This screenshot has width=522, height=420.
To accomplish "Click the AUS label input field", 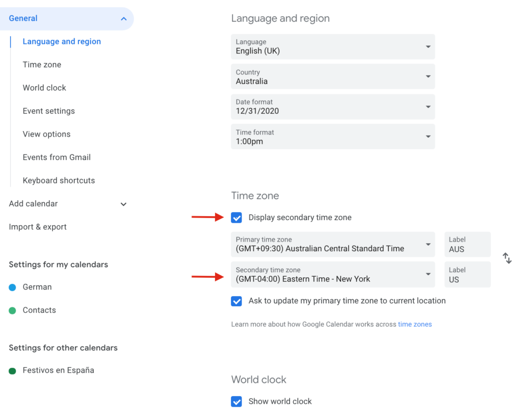I will tap(467, 244).
